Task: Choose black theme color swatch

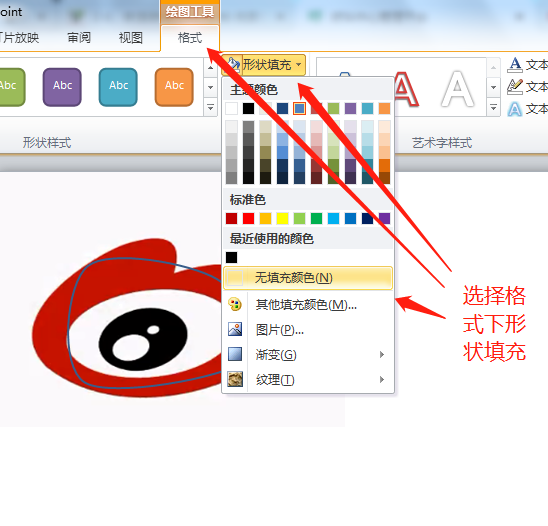Action: pos(248,109)
